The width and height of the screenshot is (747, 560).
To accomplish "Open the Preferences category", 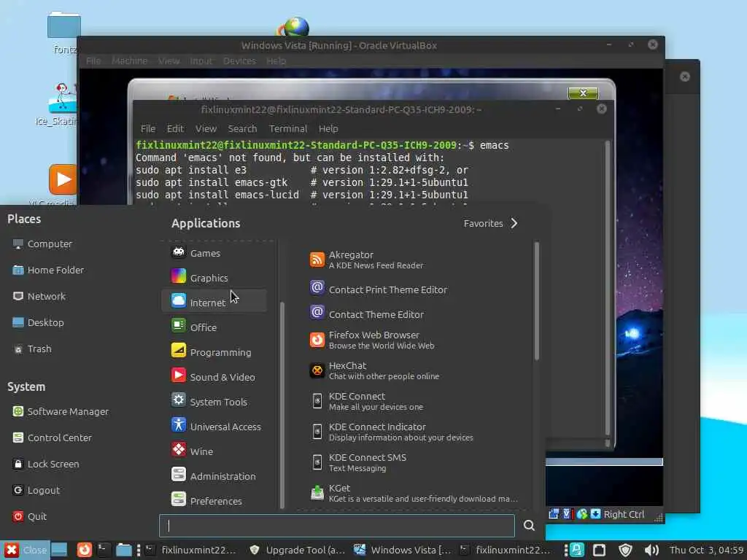I will point(214,500).
